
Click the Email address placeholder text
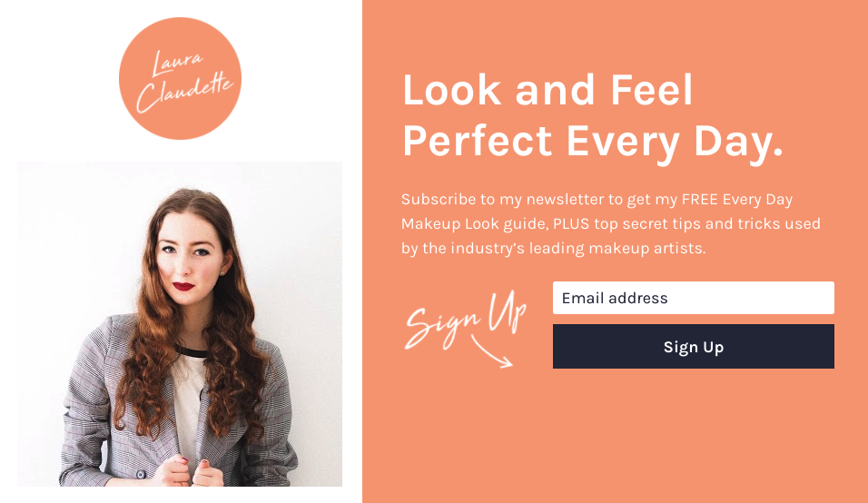(x=615, y=298)
